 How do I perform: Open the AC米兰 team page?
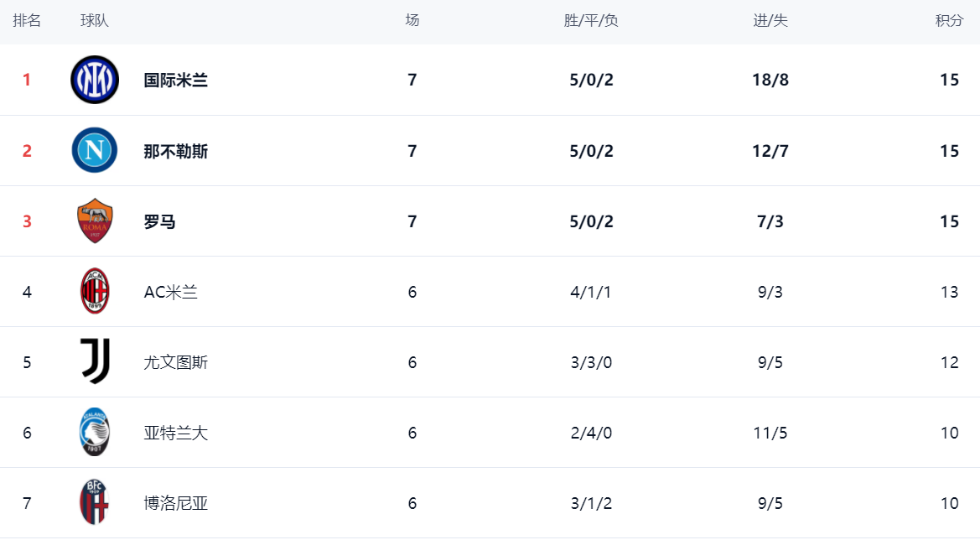(171, 292)
